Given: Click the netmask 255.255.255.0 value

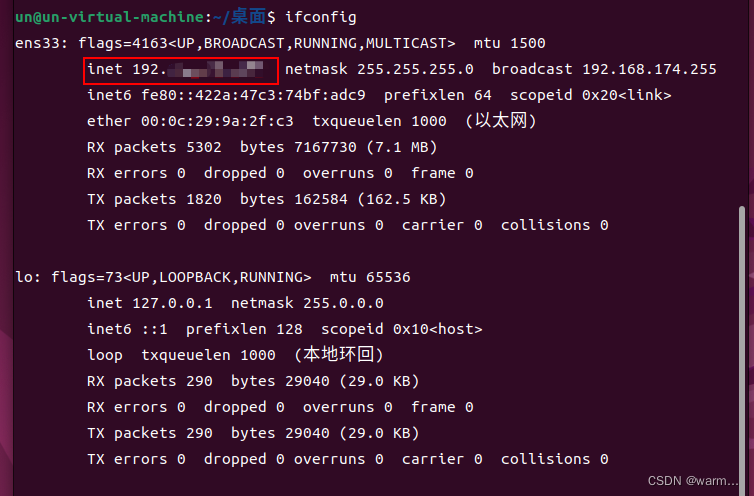Looking at the screenshot, I should tap(379, 69).
